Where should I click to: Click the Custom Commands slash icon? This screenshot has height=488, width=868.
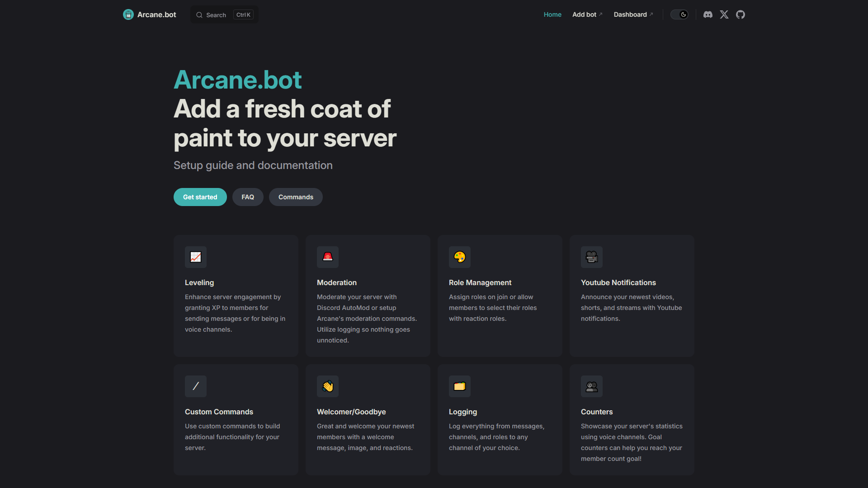point(196,386)
